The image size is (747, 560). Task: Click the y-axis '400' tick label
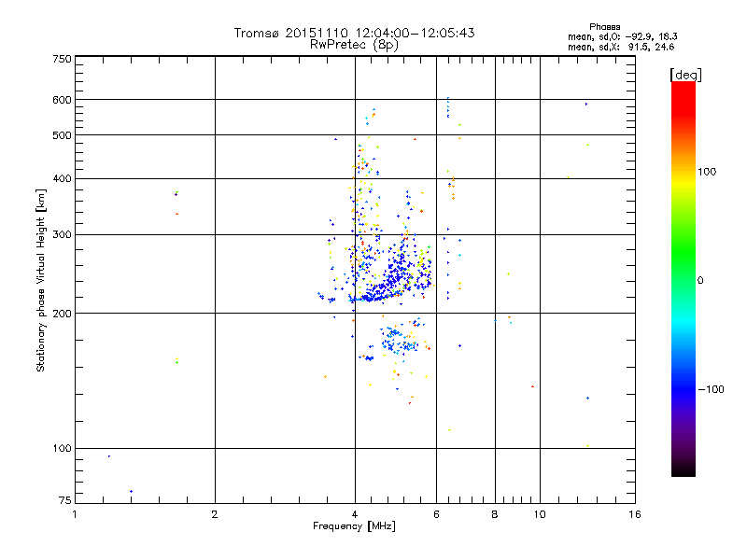point(62,179)
